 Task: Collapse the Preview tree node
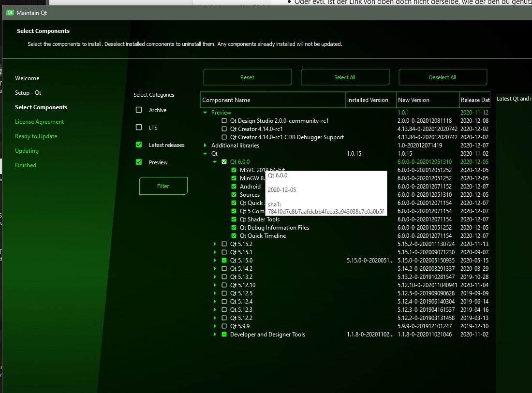(x=205, y=113)
